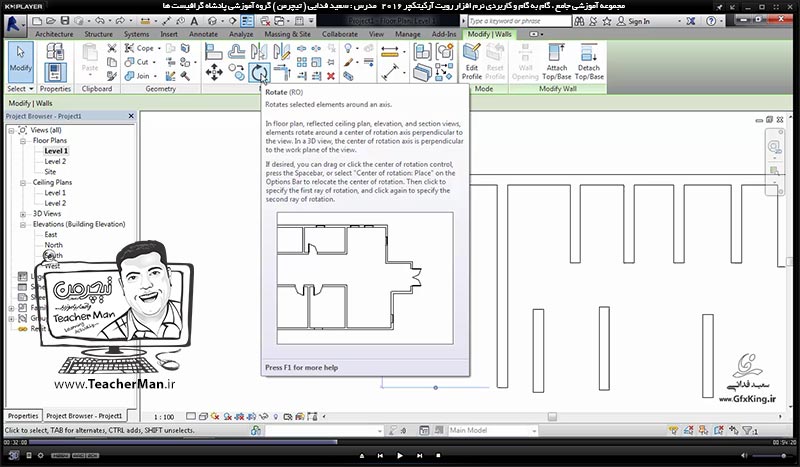Screen dimensions: 800x467
Task: Toggle the Properties palette button in ribbon
Action: [x=55, y=72]
